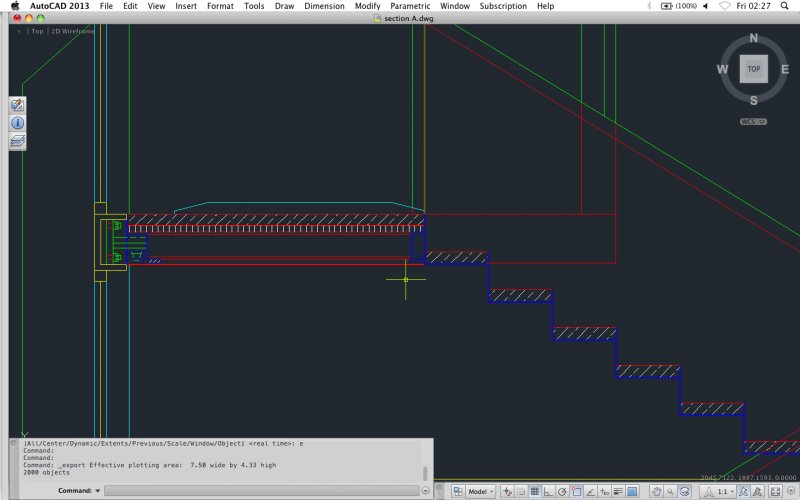Toggle grid display in status bar
Screen dimensions: 800x500
point(535,491)
